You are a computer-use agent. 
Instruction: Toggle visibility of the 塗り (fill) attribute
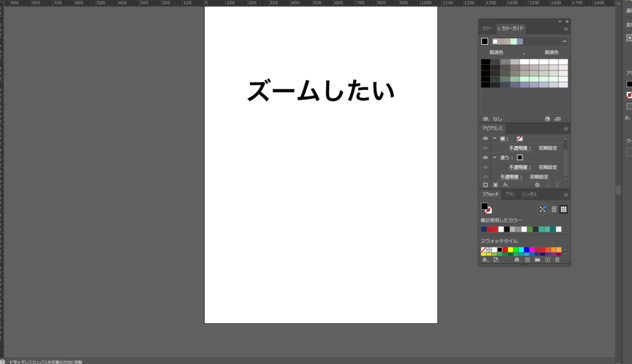tap(485, 157)
